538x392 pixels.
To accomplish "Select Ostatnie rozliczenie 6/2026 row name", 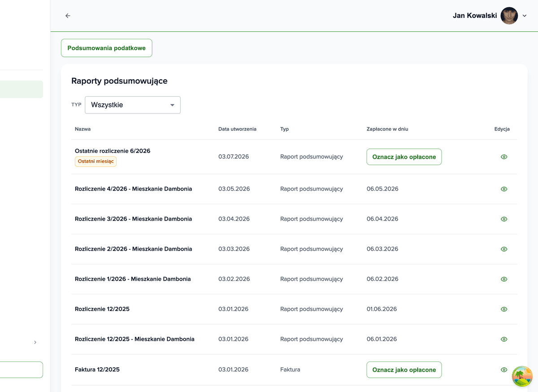I will click(113, 151).
